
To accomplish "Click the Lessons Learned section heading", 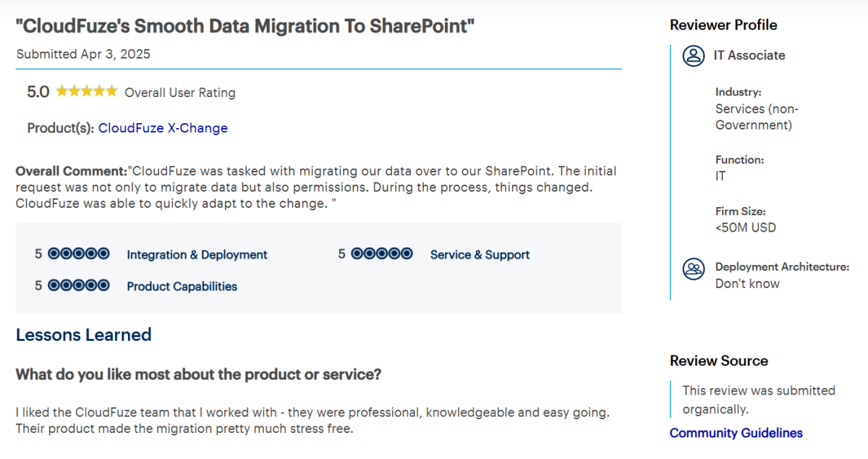I will coord(83,334).
